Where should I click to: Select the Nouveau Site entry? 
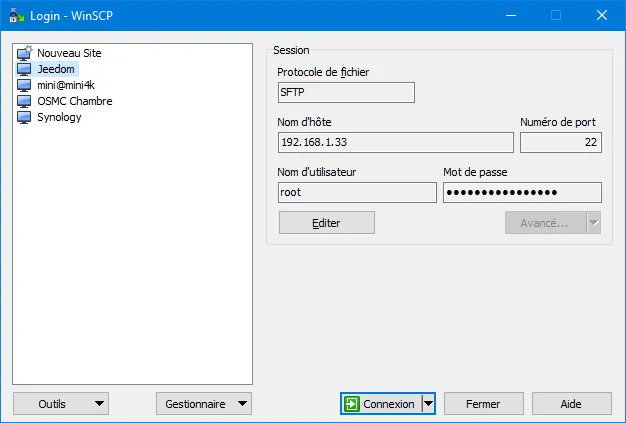pos(69,53)
